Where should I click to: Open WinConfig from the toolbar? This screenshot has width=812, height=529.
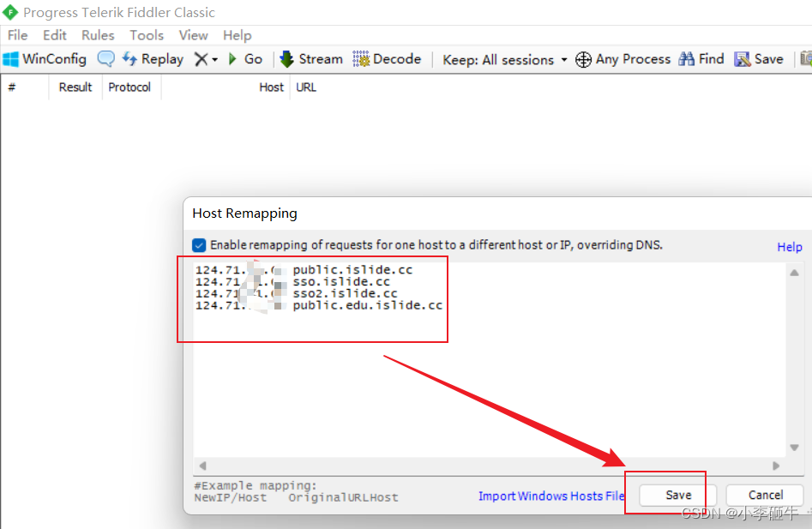click(45, 59)
